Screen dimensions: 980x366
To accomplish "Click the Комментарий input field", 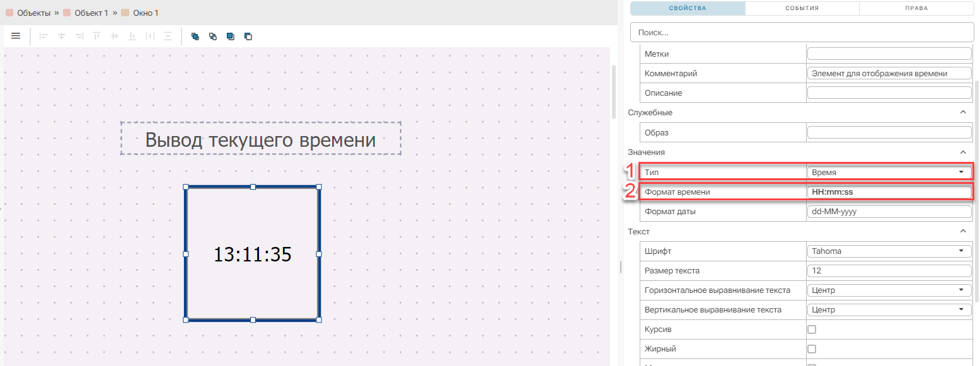I will pos(889,74).
